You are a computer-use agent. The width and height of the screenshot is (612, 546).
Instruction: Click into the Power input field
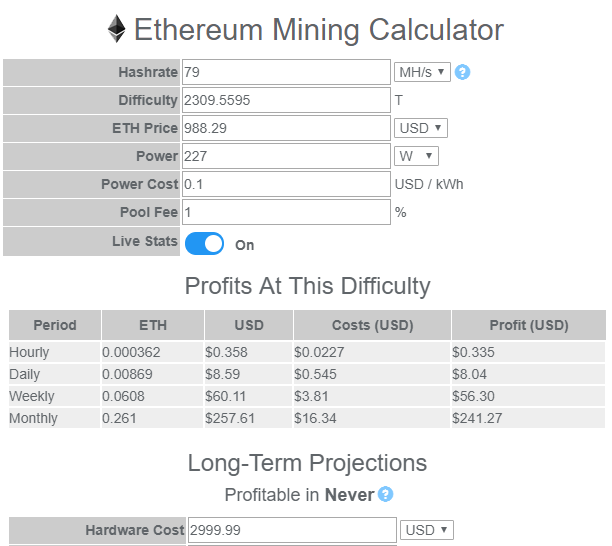pos(286,156)
